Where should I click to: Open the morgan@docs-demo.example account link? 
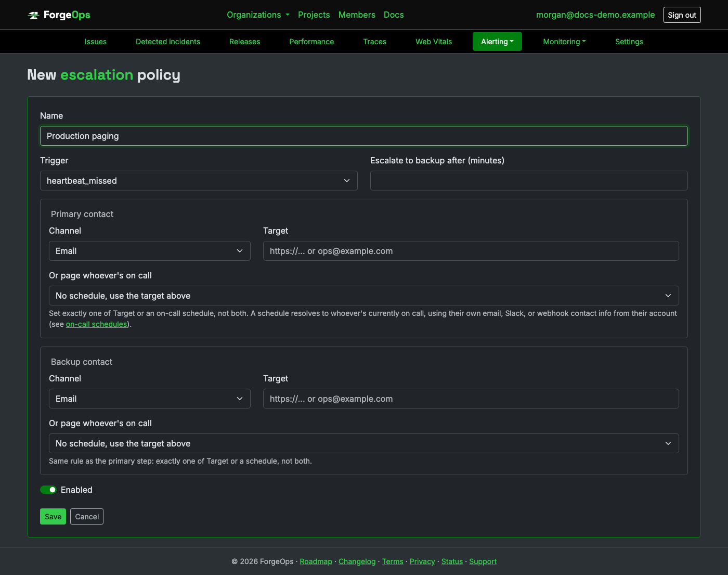[x=595, y=15]
